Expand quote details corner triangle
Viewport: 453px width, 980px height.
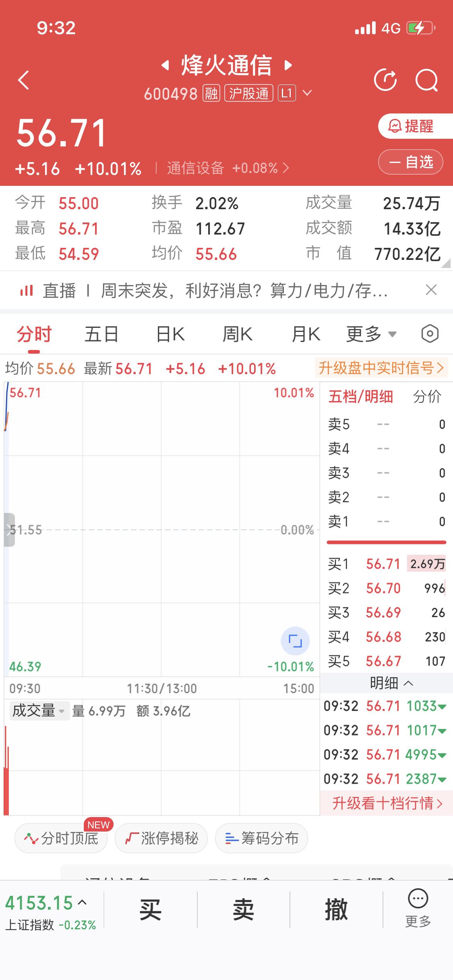pos(446,264)
